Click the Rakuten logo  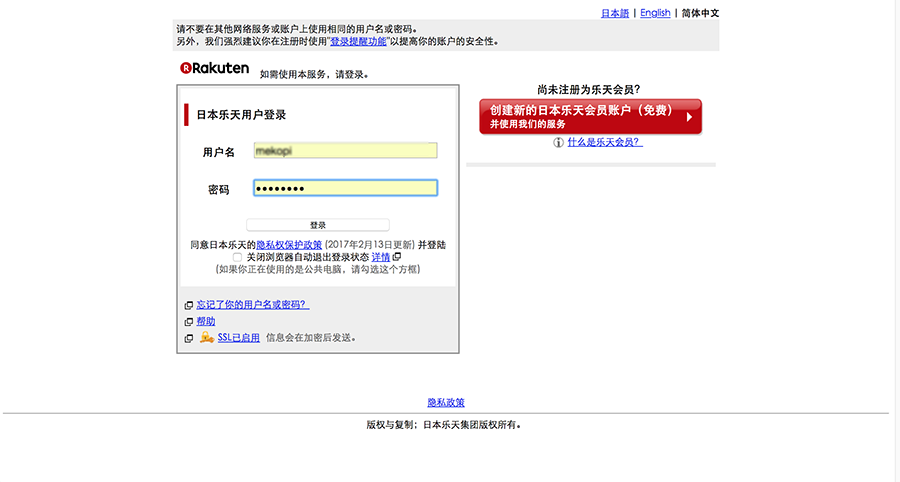[x=214, y=68]
